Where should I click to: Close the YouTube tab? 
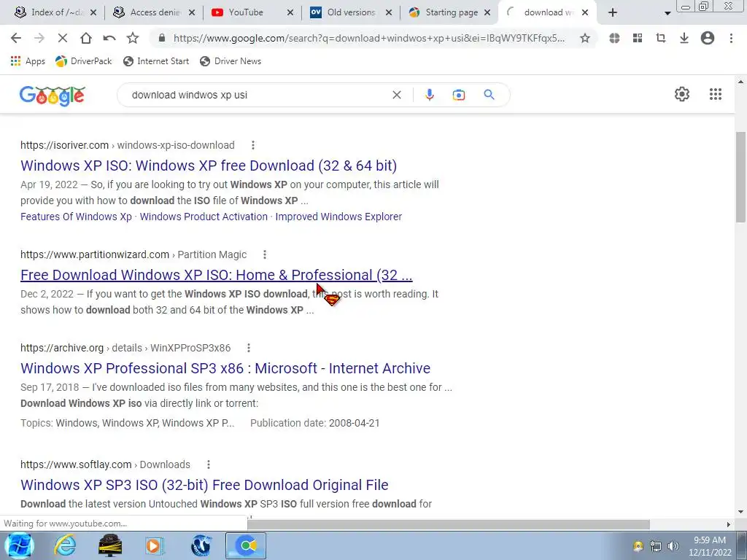coord(290,13)
